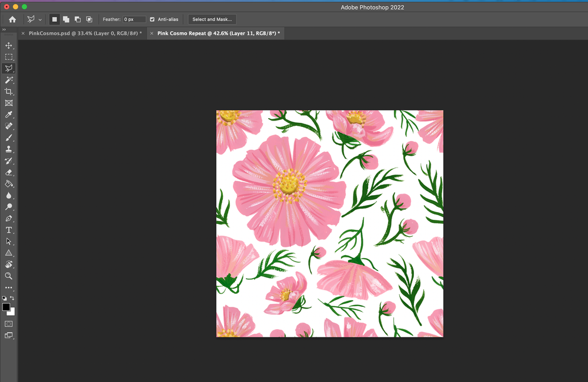Viewport: 588px width, 382px height.
Task: Select the Clone Stamp tool
Action: point(9,149)
